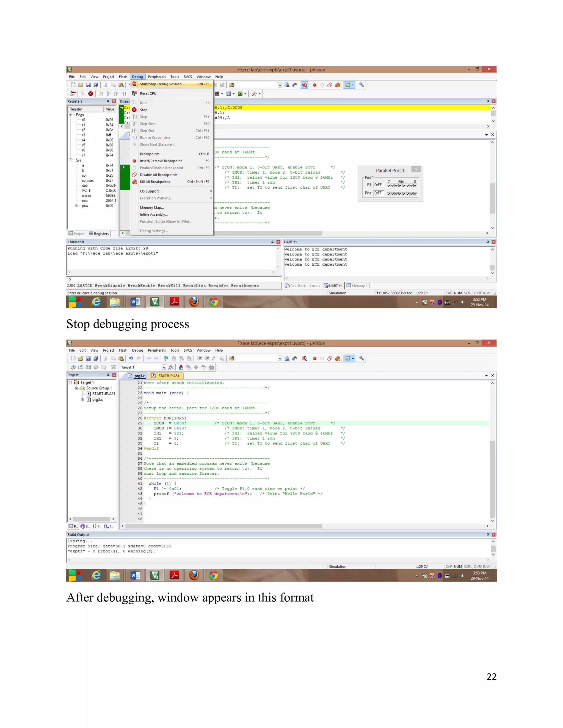Click Pack Installer icon at build toolbar end
Image resolution: width=563 pixels, height=728 pixels.
(x=211, y=367)
